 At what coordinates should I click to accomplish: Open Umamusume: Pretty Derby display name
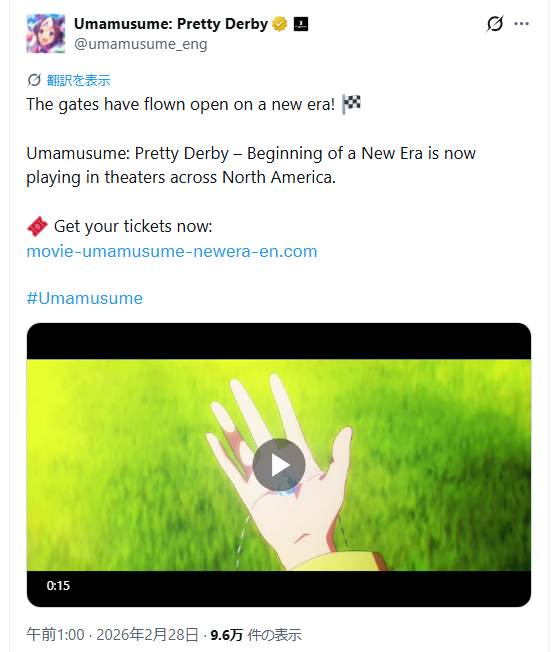[171, 24]
